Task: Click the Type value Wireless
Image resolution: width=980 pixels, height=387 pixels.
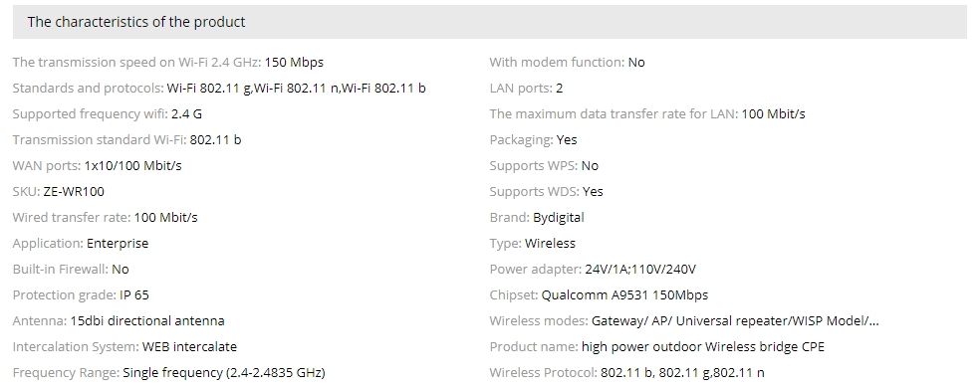Action: tap(550, 244)
